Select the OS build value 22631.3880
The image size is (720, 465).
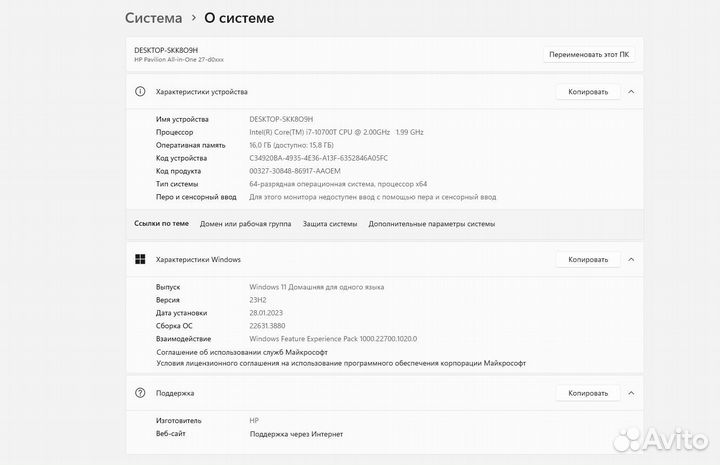(267, 326)
